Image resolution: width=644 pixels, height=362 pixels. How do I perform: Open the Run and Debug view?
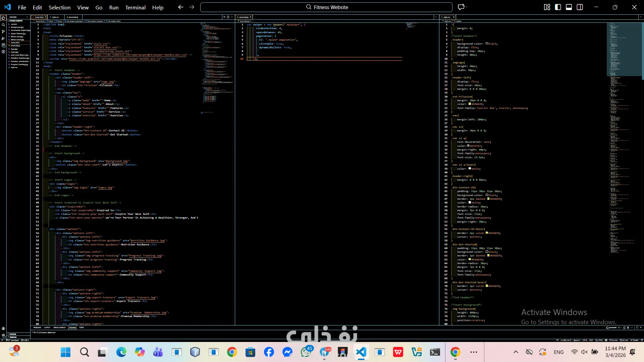(x=3, y=38)
